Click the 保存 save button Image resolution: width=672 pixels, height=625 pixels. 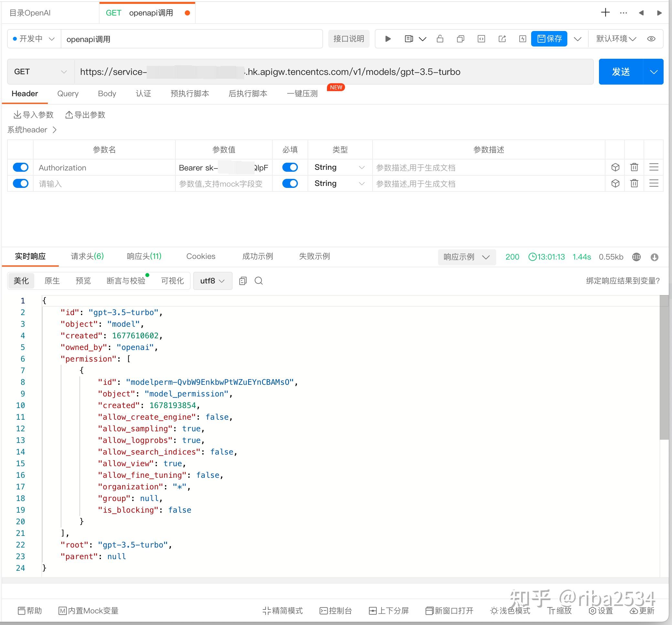[x=549, y=39]
